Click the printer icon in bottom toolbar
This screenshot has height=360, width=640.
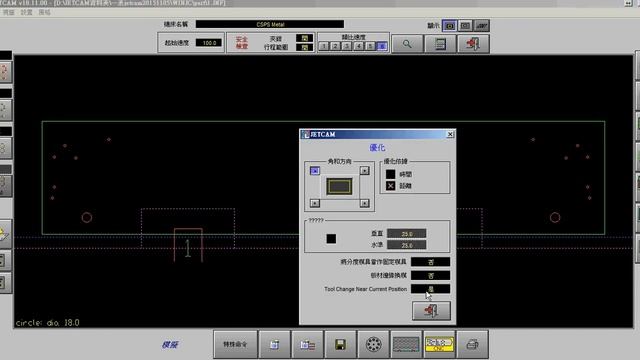click(x=472, y=344)
